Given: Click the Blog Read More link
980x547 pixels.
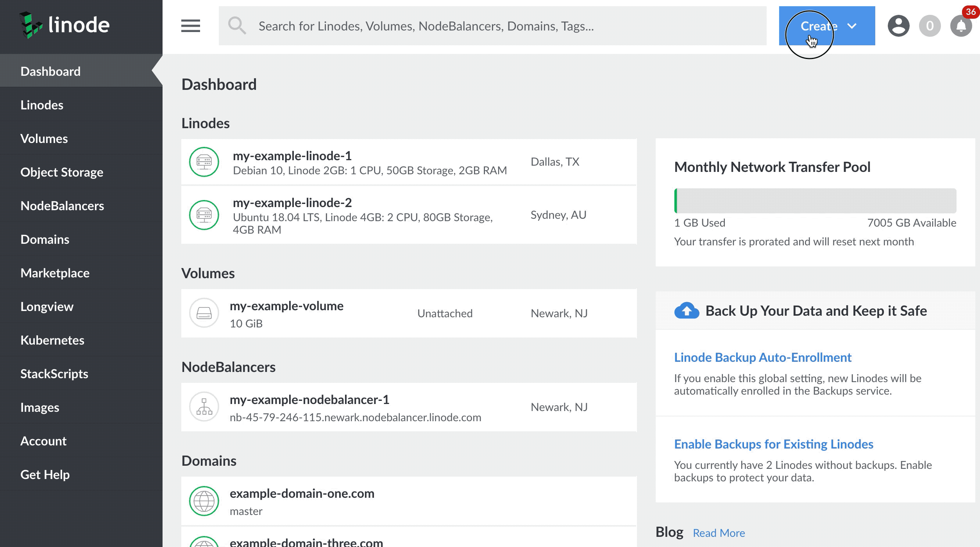Looking at the screenshot, I should 719,533.
